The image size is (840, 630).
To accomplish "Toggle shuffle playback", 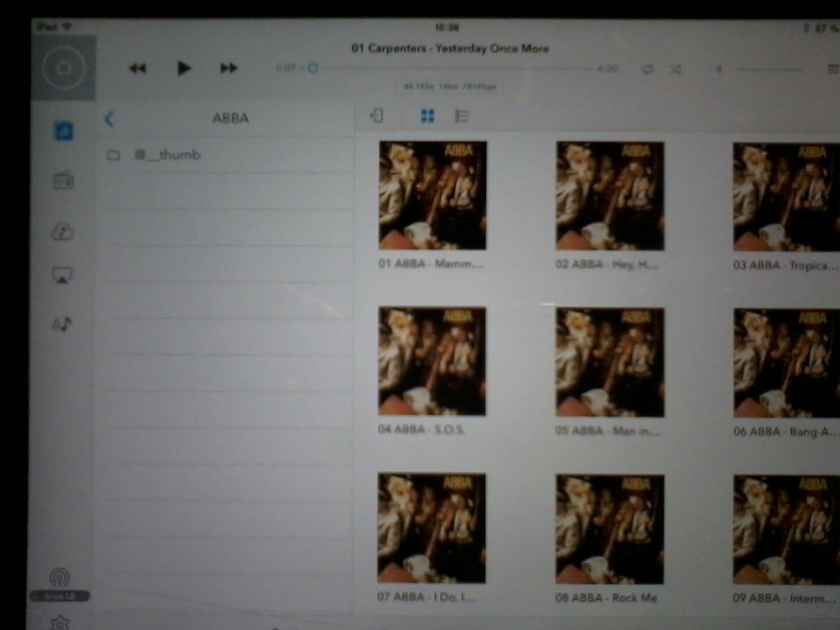I will point(675,69).
